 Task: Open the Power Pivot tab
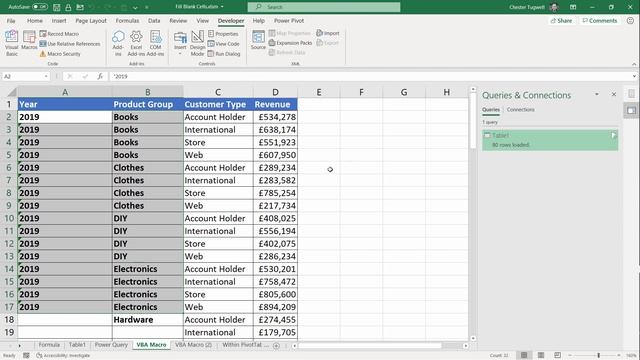tap(289, 20)
